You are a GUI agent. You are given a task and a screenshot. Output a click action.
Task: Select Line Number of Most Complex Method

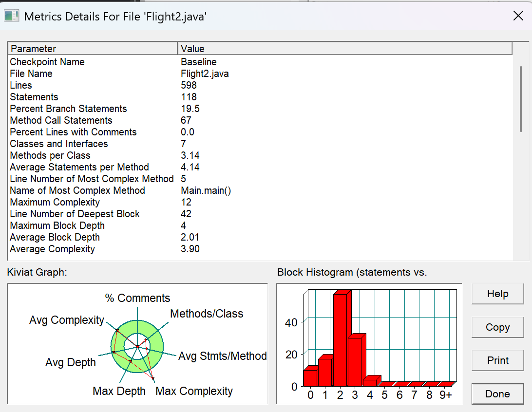coord(260,179)
